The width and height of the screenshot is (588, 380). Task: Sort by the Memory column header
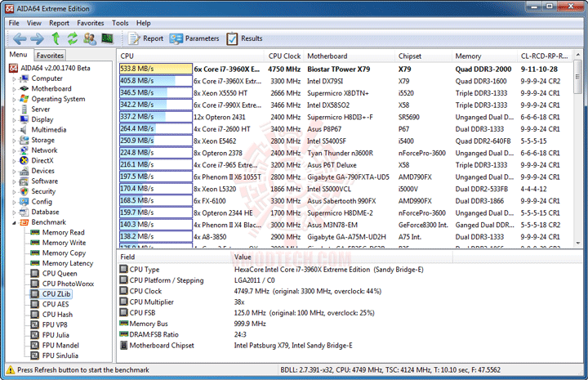point(485,56)
